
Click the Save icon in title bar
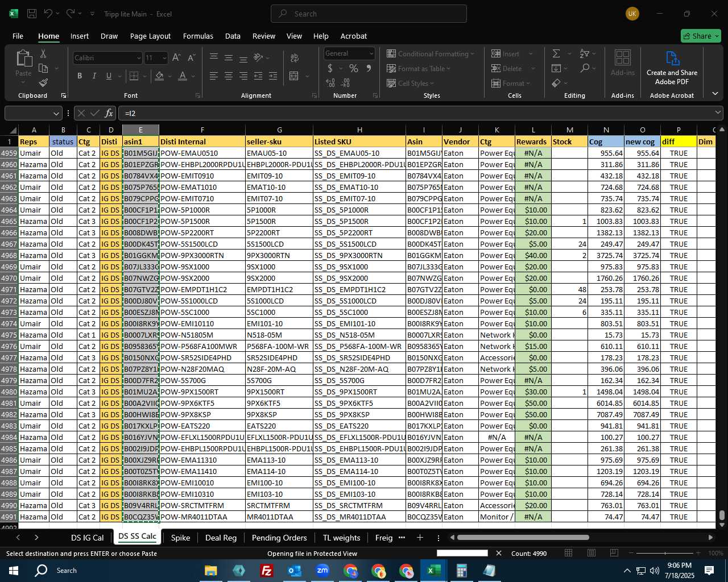32,14
